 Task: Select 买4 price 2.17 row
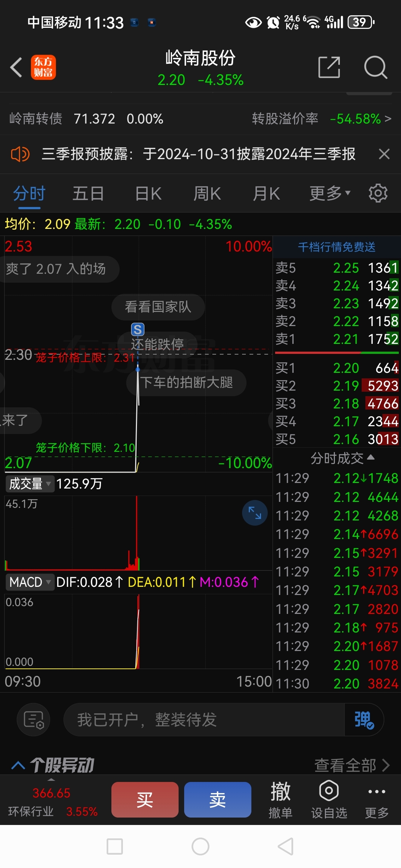(337, 421)
